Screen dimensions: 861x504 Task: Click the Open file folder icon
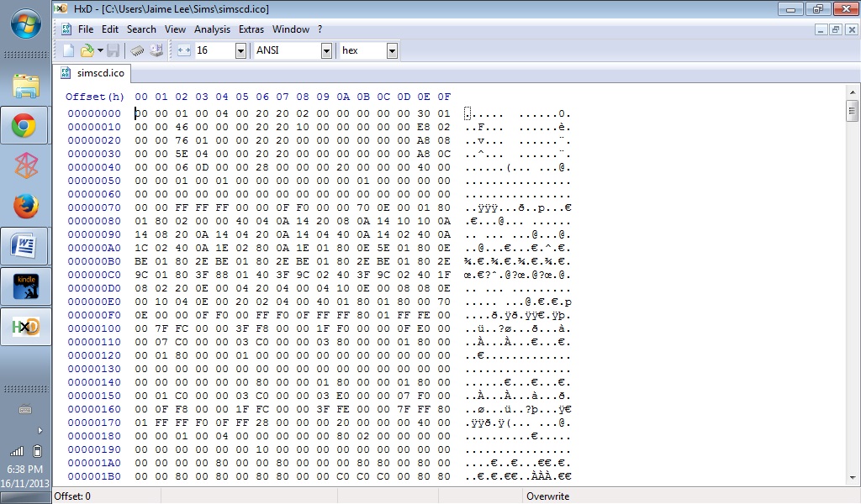pyautogui.click(x=87, y=50)
